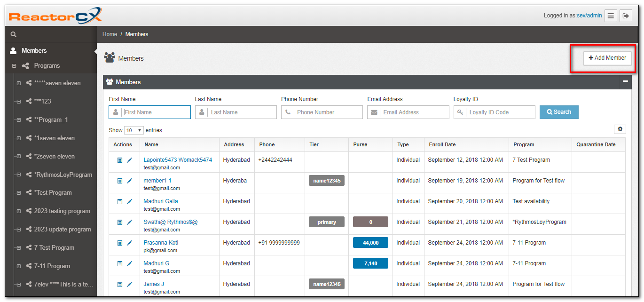644x302 pixels.
Task: Click the logout arrow icon
Action: click(x=626, y=16)
